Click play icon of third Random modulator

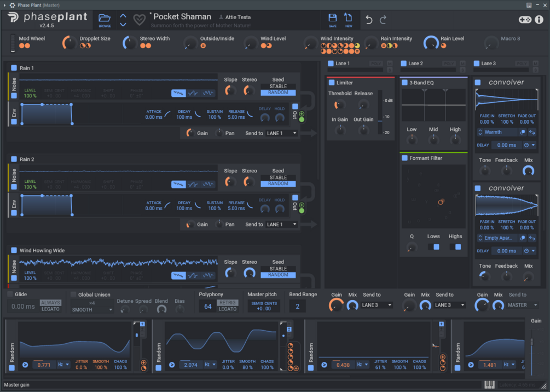tap(324, 365)
